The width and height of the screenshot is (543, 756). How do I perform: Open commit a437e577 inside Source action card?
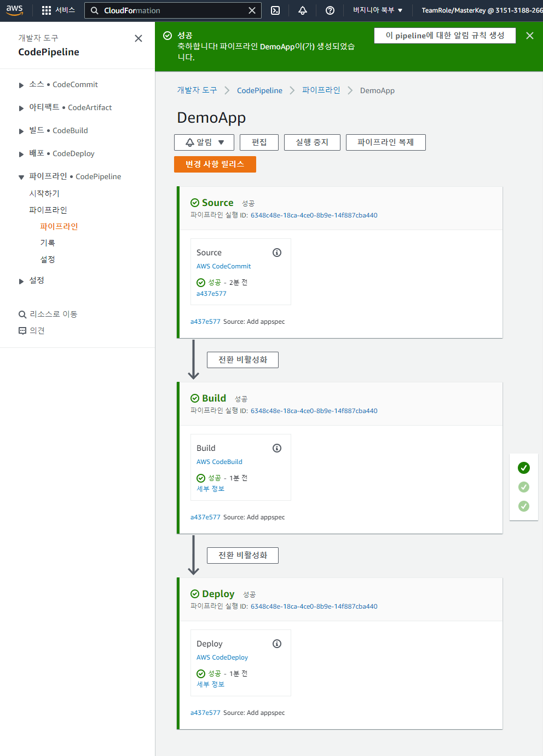(x=211, y=294)
